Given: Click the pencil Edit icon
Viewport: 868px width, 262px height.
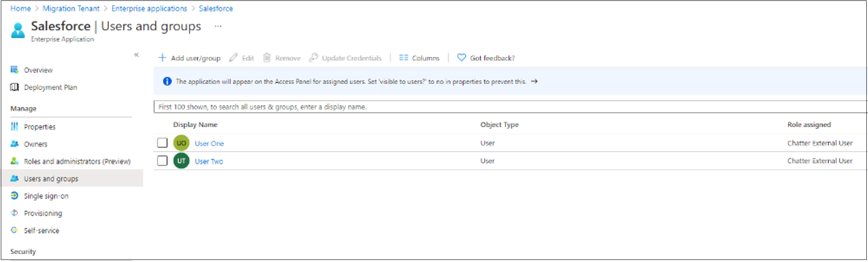Looking at the screenshot, I should click(x=233, y=57).
